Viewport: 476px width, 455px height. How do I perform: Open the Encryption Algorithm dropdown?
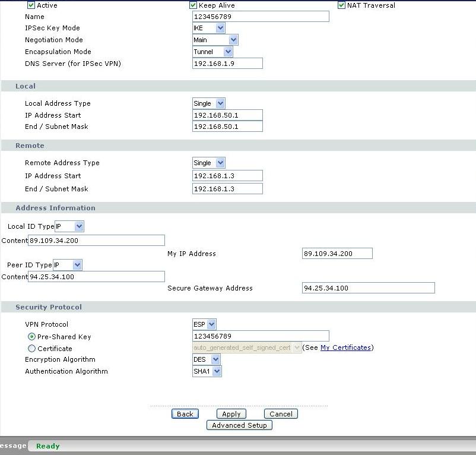(x=207, y=359)
